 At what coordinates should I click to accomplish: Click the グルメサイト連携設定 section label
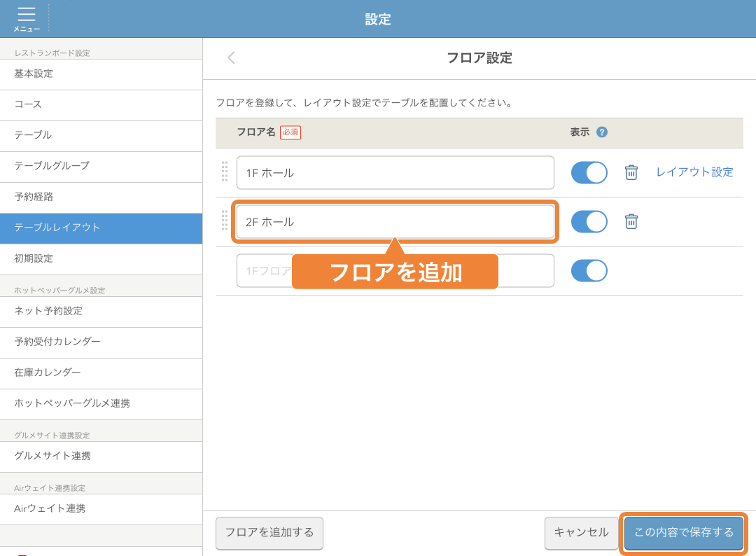(52, 436)
